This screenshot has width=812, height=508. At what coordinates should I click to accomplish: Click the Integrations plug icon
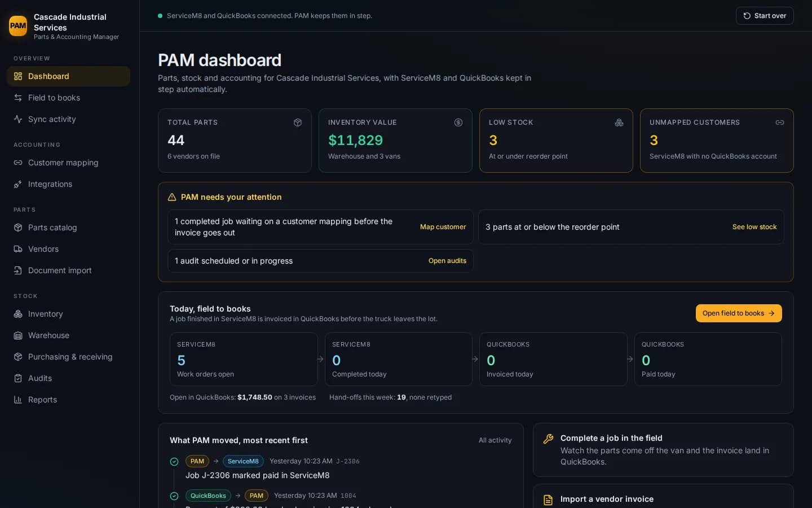click(18, 184)
